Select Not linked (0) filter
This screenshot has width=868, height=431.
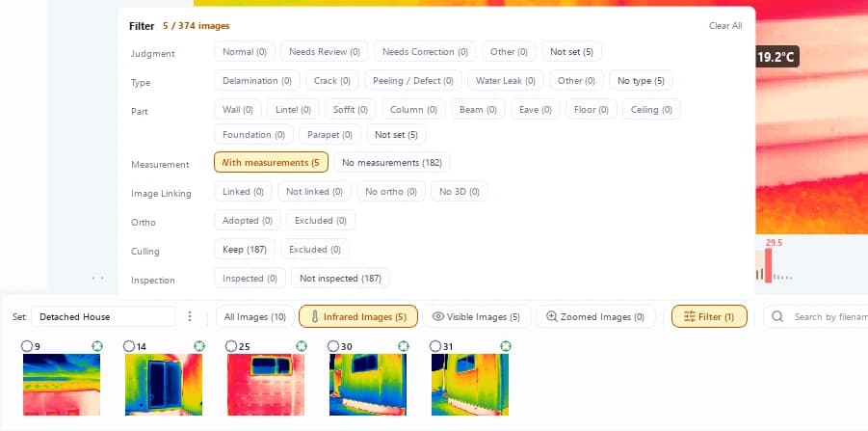coord(314,191)
